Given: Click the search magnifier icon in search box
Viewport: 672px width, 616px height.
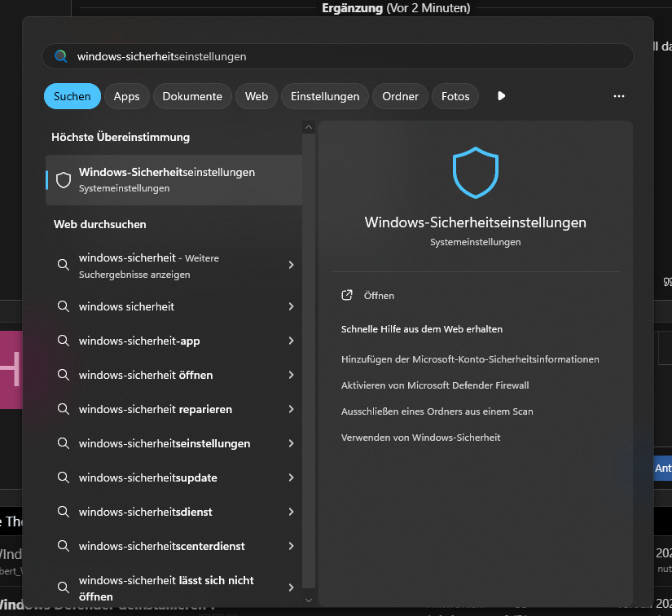Looking at the screenshot, I should [61, 56].
